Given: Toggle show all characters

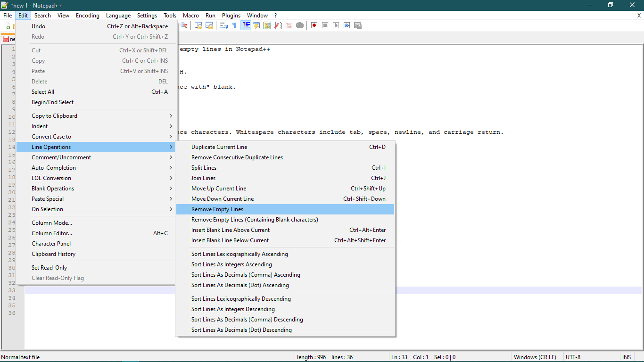Looking at the screenshot, I should 234,25.
